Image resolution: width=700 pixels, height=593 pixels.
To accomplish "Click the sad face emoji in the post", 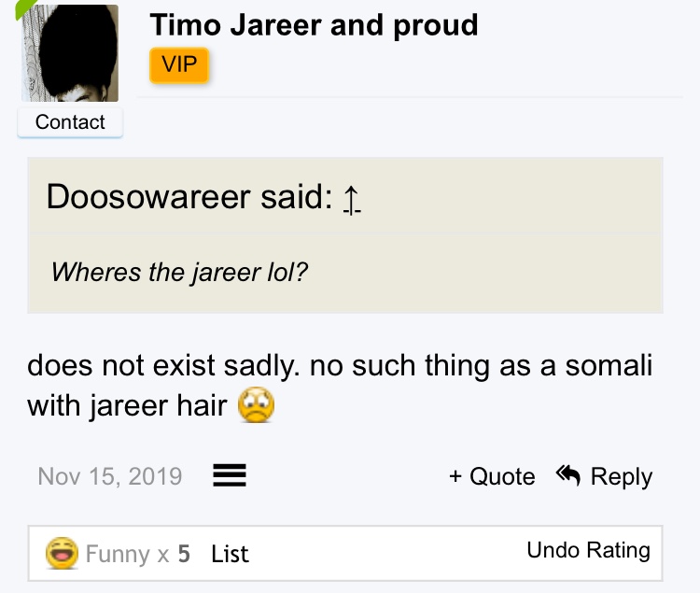I will (x=257, y=404).
